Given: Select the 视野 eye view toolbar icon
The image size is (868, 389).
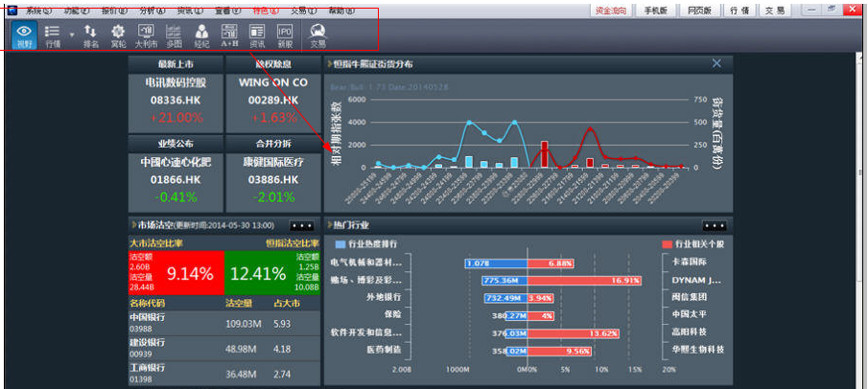Looking at the screenshot, I should [x=24, y=35].
